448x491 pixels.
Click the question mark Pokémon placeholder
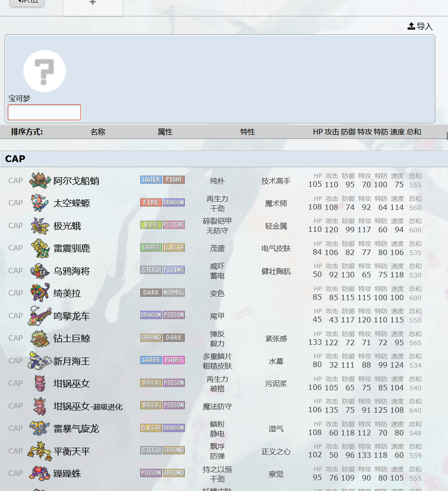click(45, 71)
